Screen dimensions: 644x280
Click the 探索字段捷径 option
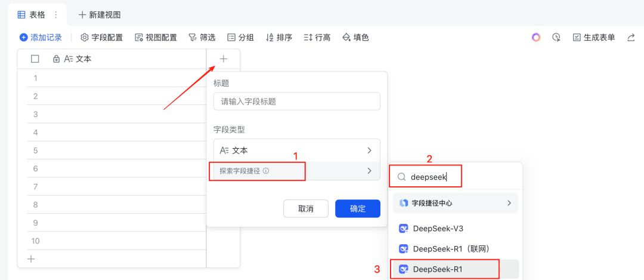click(297, 171)
